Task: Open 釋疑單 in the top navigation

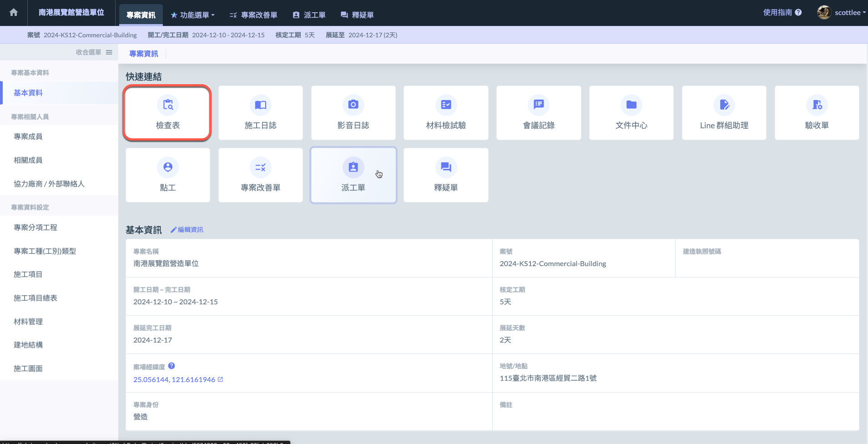Action: (357, 15)
